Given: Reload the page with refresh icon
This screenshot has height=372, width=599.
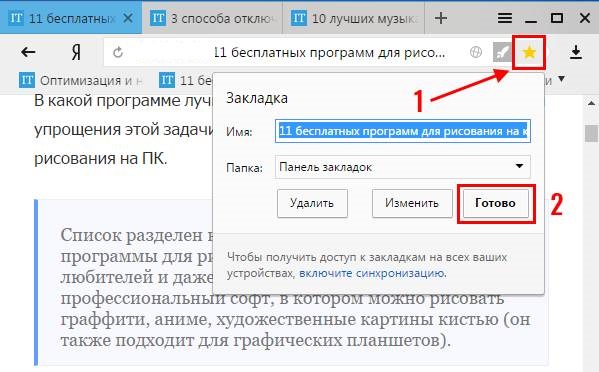Looking at the screenshot, I should [118, 52].
